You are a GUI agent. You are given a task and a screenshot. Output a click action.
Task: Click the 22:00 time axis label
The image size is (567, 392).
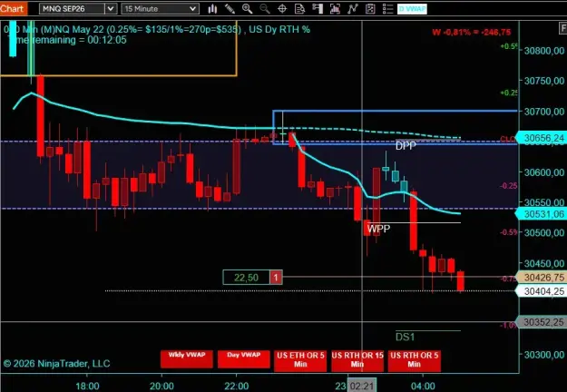coord(237,387)
